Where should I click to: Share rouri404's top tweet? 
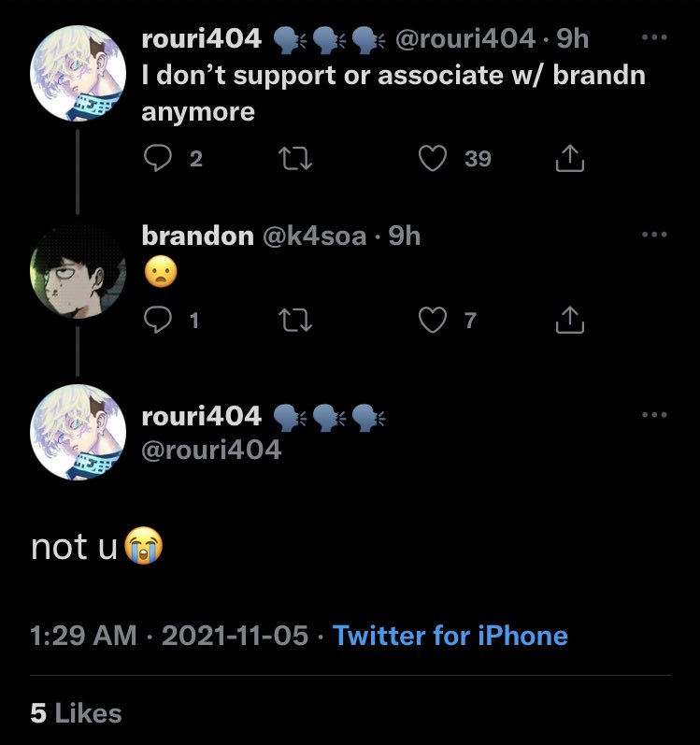pyautogui.click(x=570, y=158)
